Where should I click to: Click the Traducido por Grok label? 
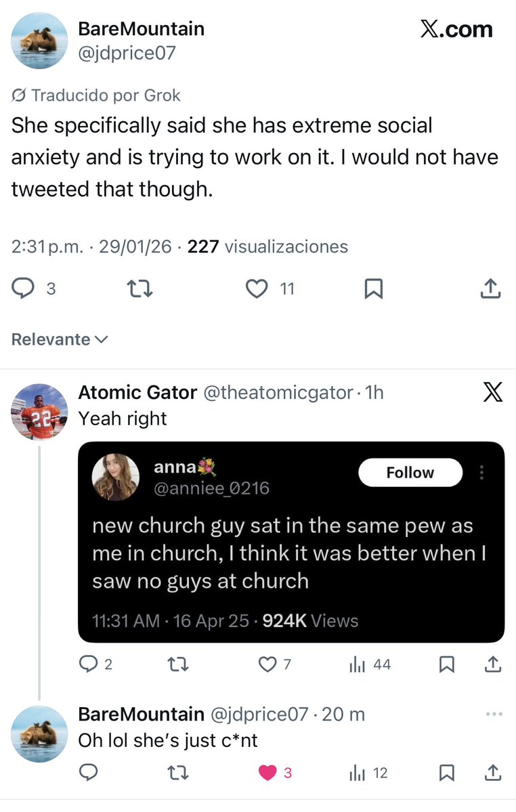point(96,95)
